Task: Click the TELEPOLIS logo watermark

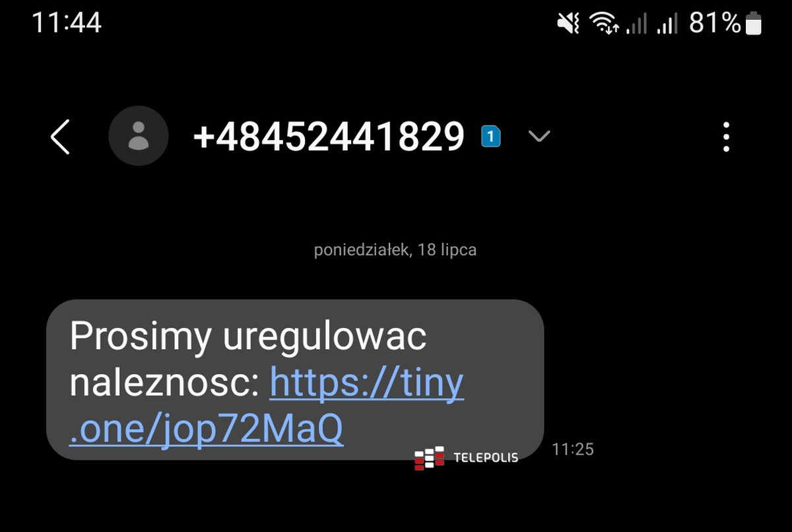Action: tap(466, 458)
